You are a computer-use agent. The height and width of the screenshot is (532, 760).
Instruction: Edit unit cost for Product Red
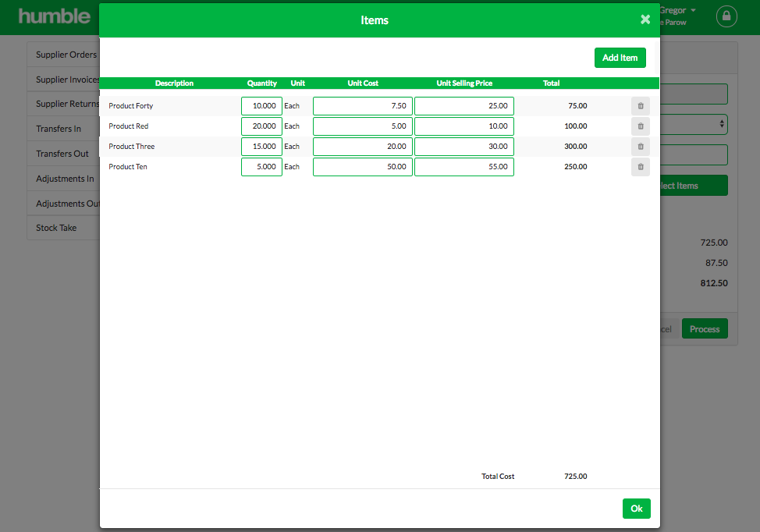(x=363, y=126)
